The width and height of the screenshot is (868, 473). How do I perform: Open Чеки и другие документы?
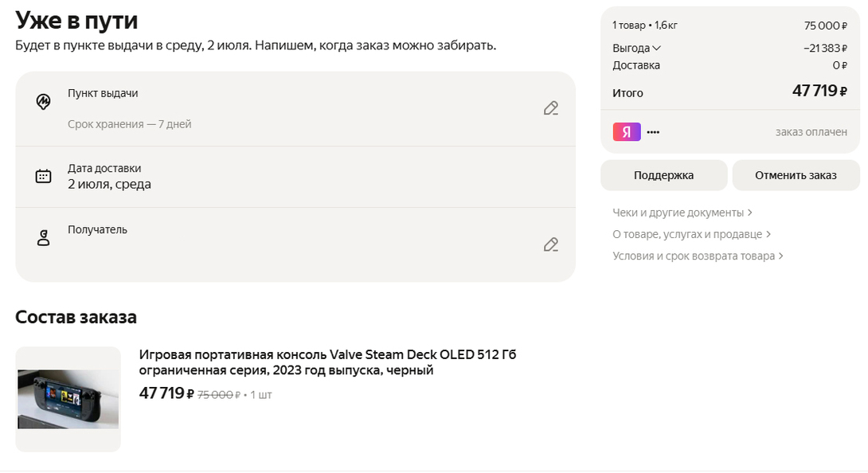pos(682,213)
